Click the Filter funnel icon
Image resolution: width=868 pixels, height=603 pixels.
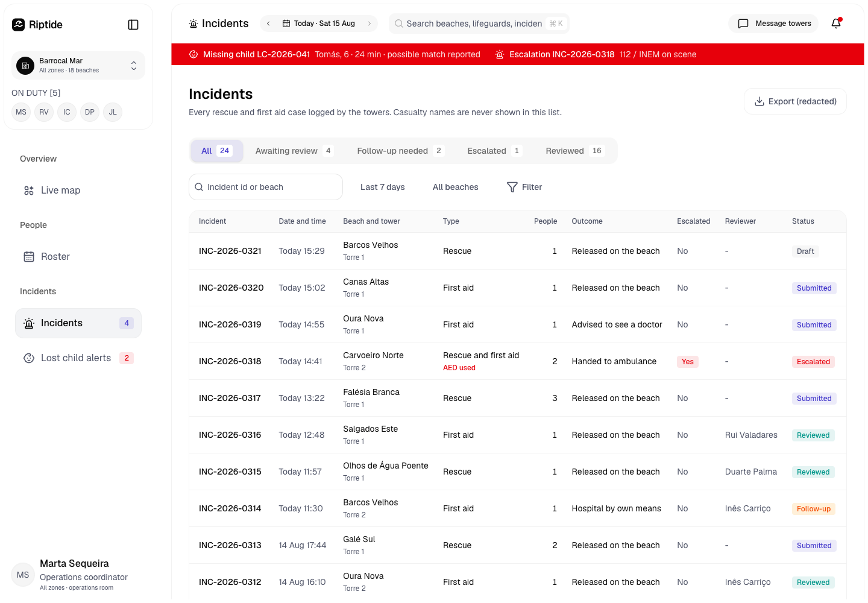(512, 188)
